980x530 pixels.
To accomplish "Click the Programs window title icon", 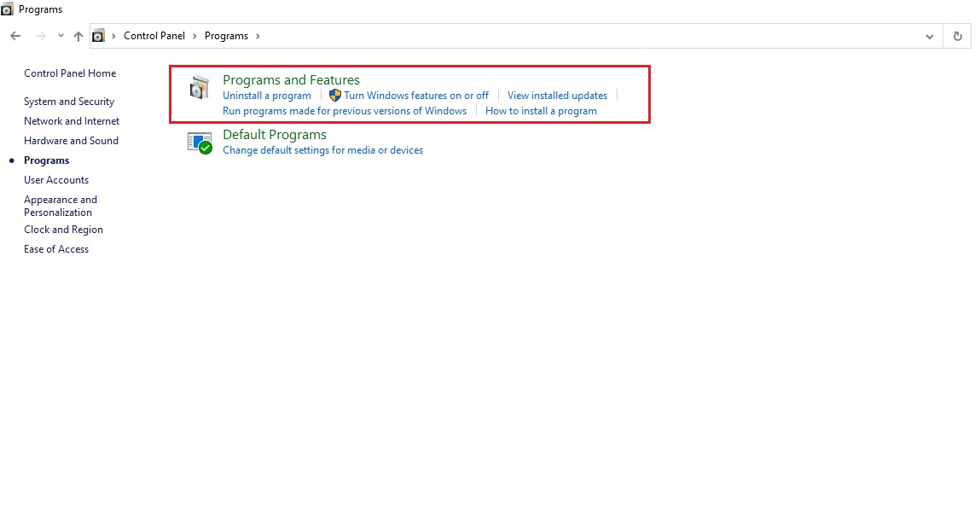I will tap(7, 9).
